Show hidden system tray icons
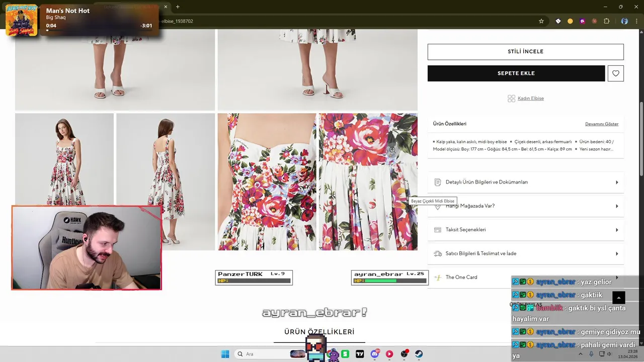This screenshot has width=644, height=362. point(581,354)
